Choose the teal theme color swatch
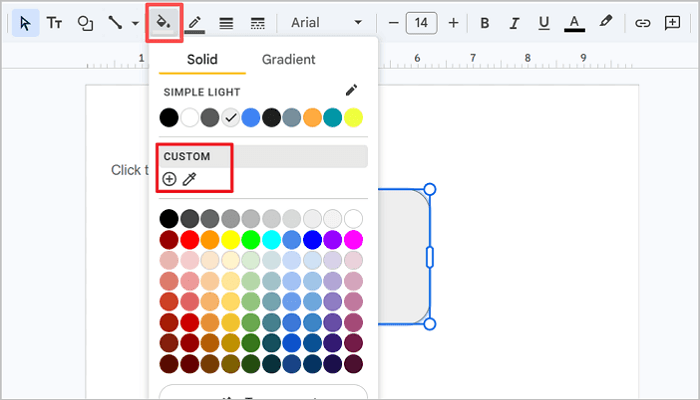This screenshot has height=400, width=700. click(x=333, y=118)
